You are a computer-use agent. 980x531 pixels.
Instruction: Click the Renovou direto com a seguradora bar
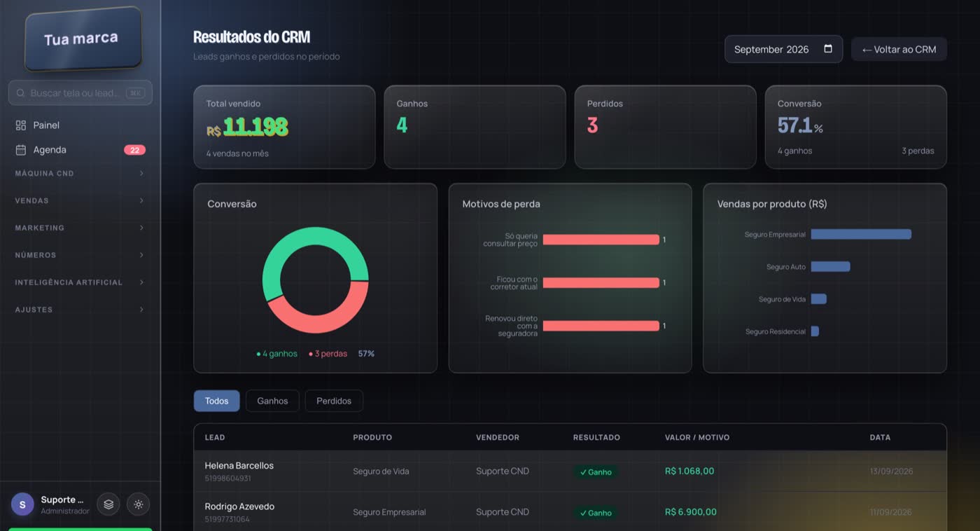pyautogui.click(x=601, y=326)
